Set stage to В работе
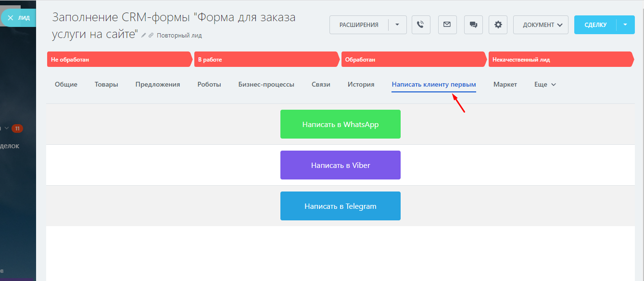The height and width of the screenshot is (281, 644). [267, 60]
